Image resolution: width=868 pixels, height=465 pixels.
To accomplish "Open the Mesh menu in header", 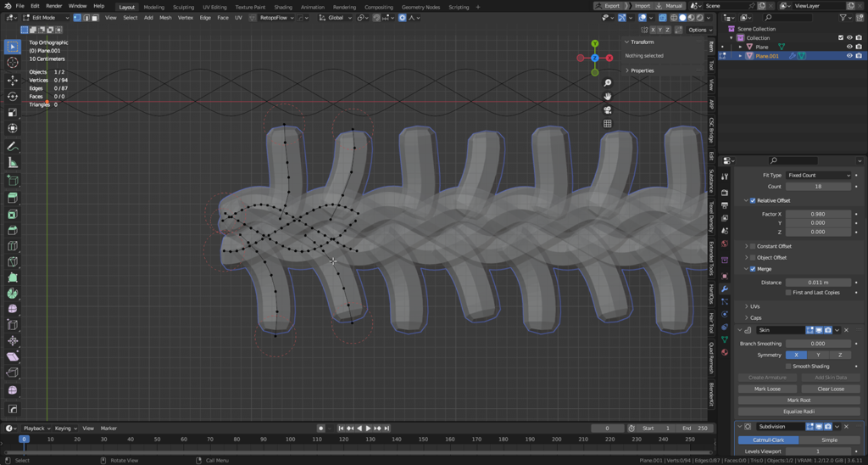I will (x=165, y=18).
